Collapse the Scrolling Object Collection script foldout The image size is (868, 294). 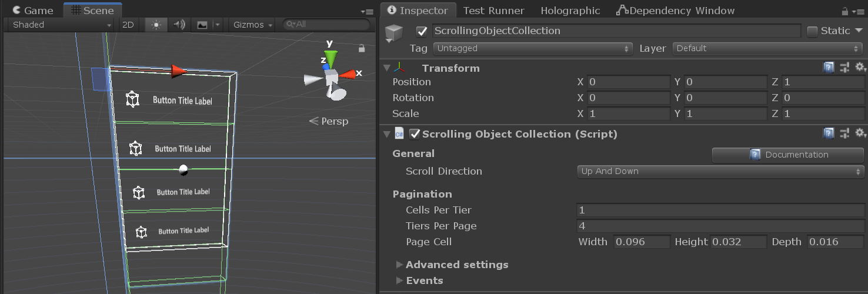pos(386,134)
